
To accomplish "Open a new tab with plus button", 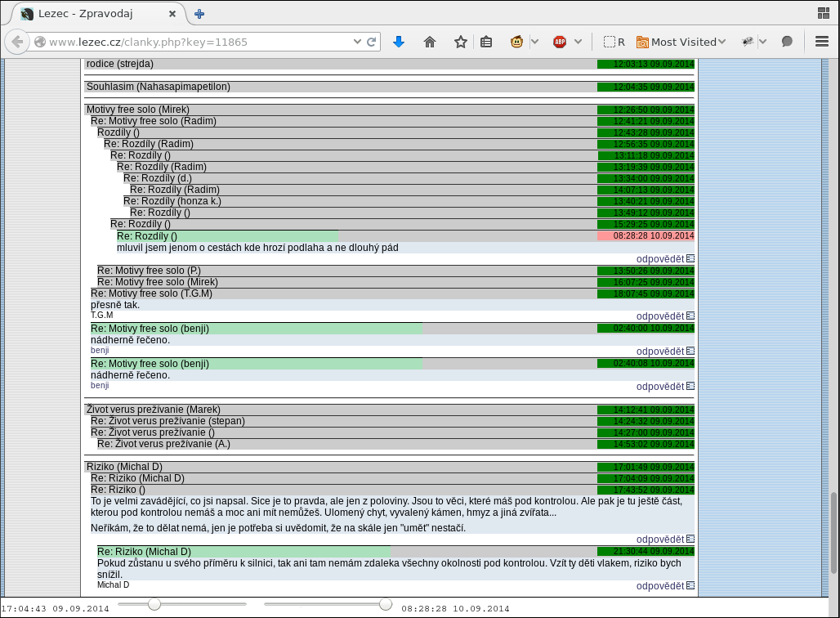I will tap(199, 14).
